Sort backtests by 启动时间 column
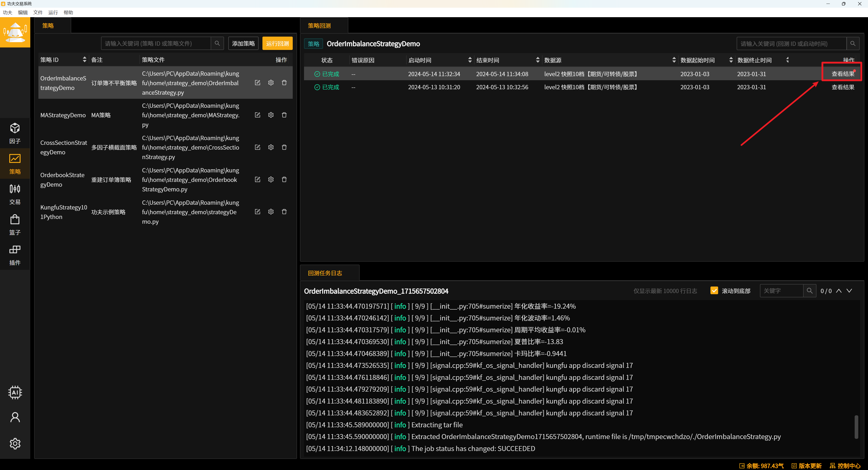Screen dimensions: 868x470 pos(470,60)
